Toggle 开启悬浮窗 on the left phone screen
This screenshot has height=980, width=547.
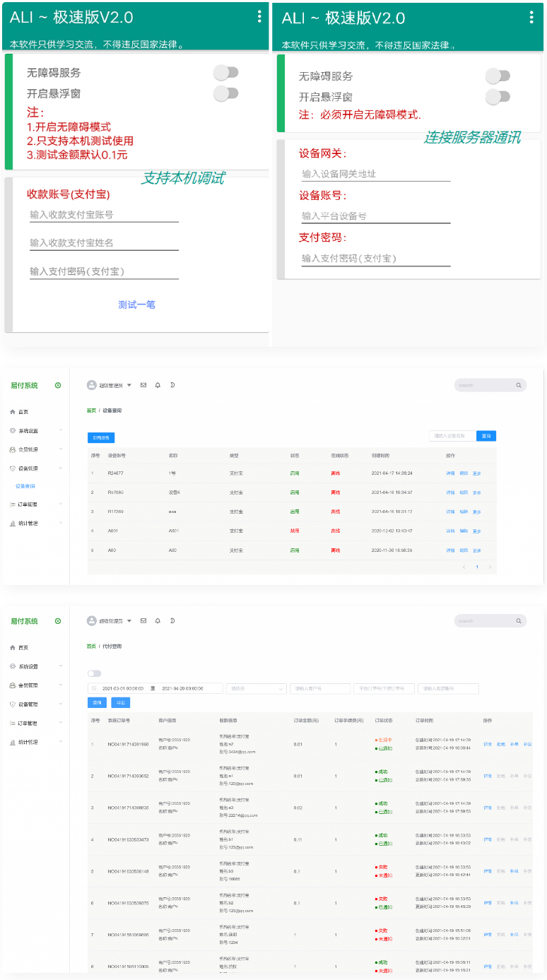pyautogui.click(x=226, y=93)
